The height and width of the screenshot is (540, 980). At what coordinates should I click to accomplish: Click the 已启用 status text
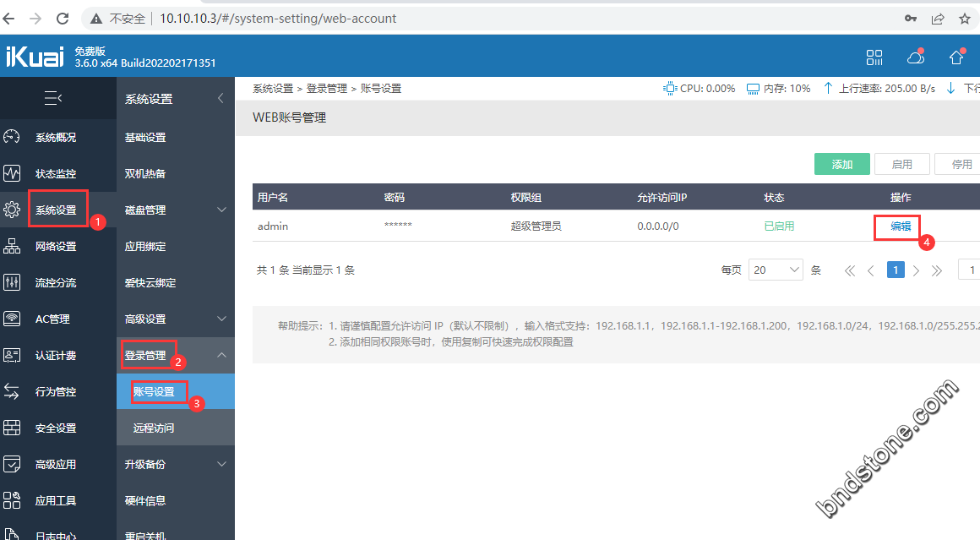[x=780, y=226]
